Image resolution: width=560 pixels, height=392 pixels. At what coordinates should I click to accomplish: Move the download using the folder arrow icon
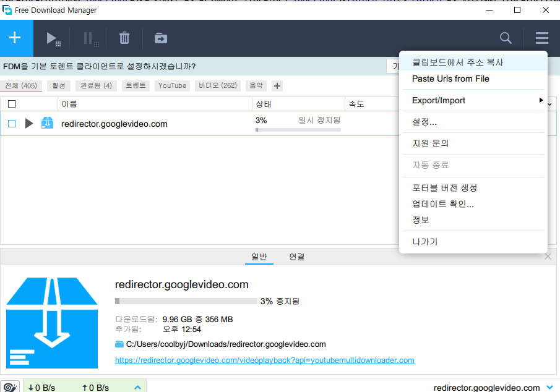161,38
